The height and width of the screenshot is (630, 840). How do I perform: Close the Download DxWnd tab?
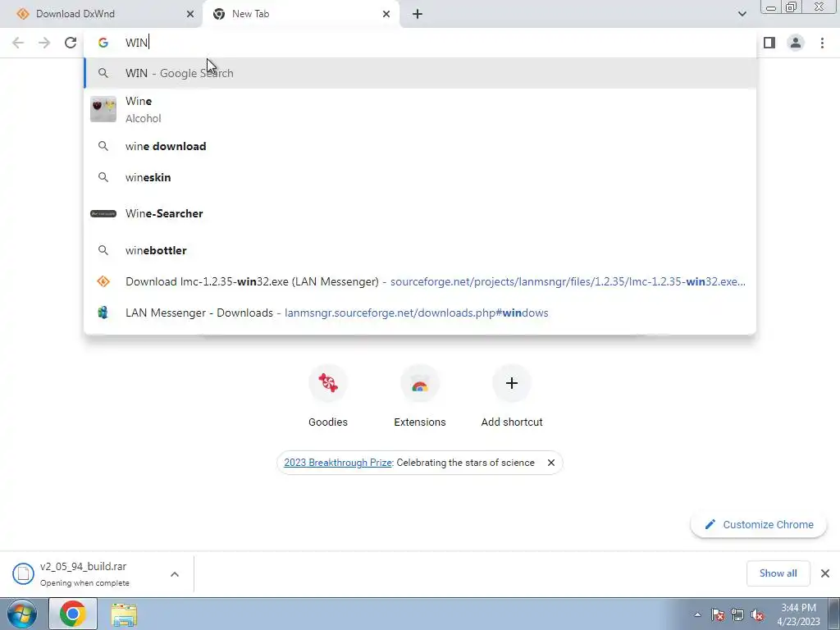pos(190,14)
